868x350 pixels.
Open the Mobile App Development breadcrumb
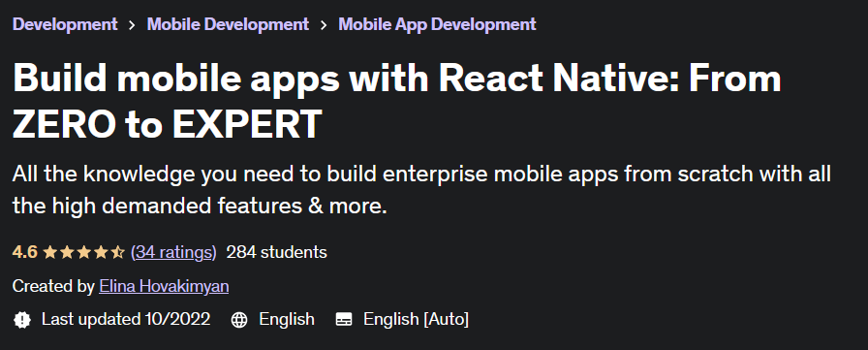point(437,24)
